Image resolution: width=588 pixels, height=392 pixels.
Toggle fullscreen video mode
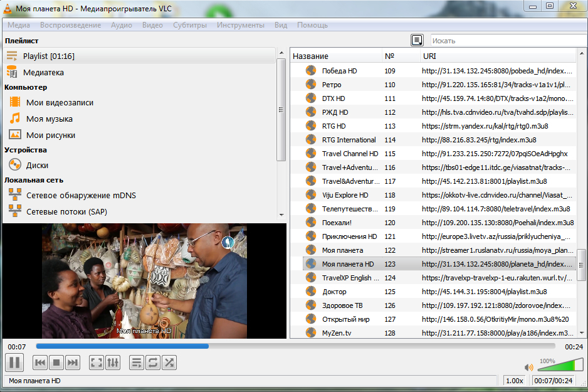pos(97,362)
